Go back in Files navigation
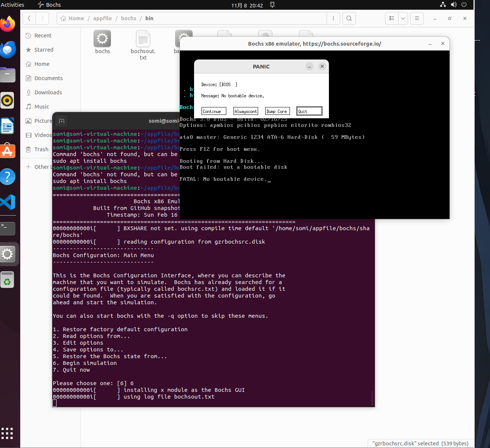Screen dimensions: 490x448 pyautogui.click(x=29, y=18)
